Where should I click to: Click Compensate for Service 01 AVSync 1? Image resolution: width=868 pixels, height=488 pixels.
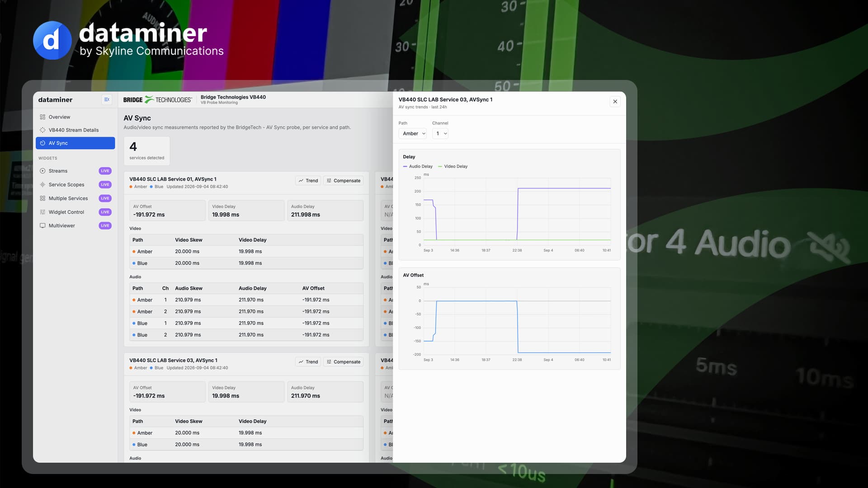(344, 181)
